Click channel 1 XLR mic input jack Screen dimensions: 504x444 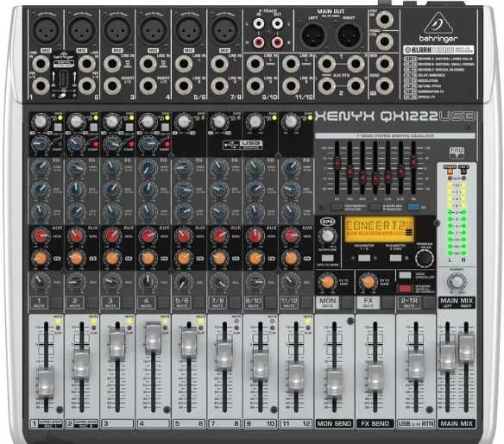click(47, 30)
